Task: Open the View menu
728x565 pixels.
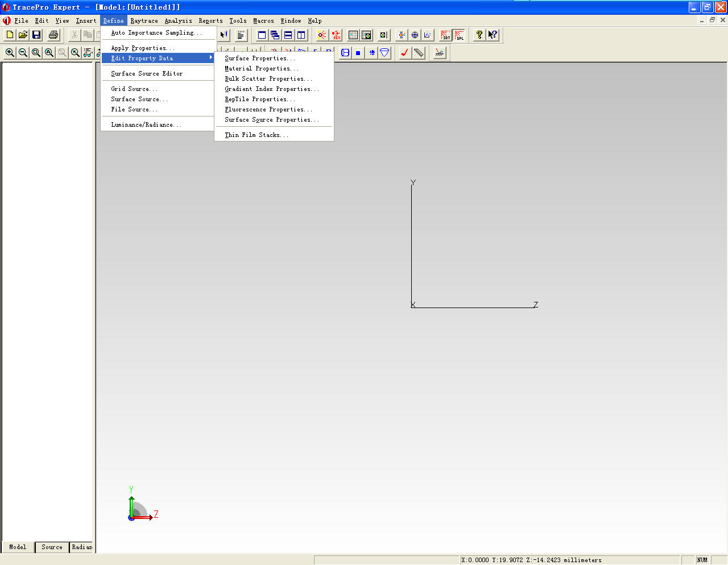Action: click(62, 20)
